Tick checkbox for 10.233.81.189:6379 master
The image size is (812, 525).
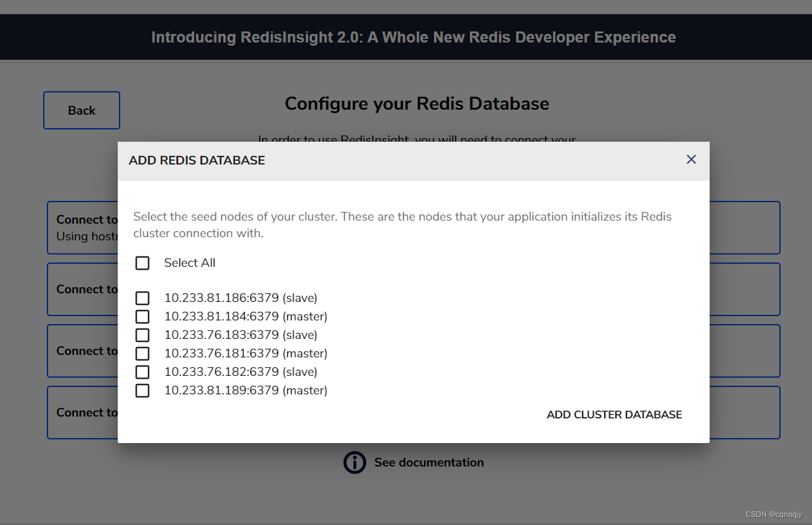pyautogui.click(x=142, y=391)
